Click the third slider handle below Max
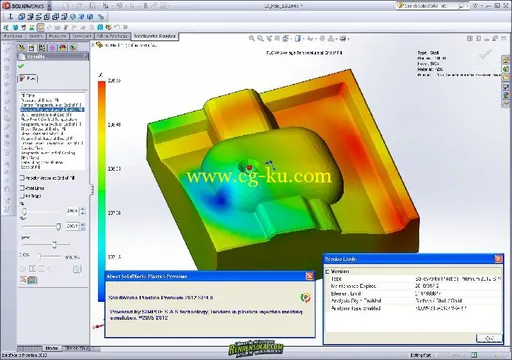Screen dimensions: 512x360 (54, 245)
